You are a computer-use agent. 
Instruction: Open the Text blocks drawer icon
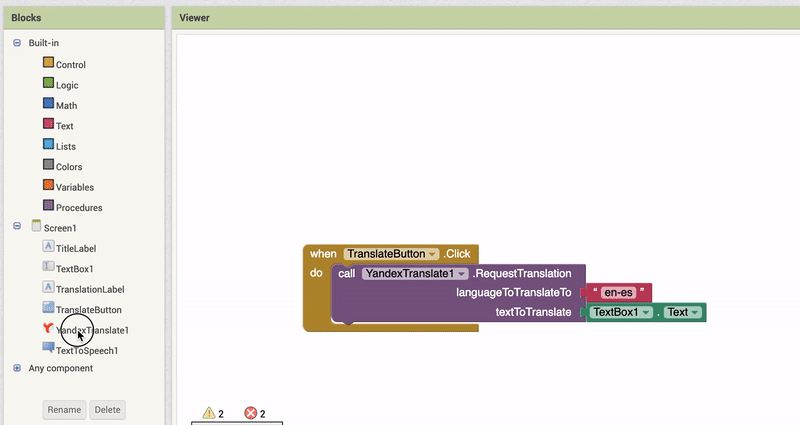pyautogui.click(x=48, y=123)
